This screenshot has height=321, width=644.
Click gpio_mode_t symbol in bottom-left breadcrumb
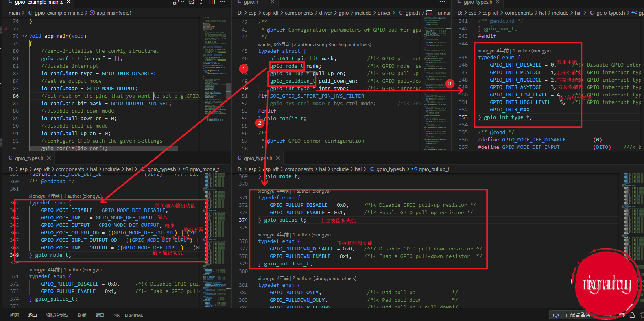click(204, 169)
